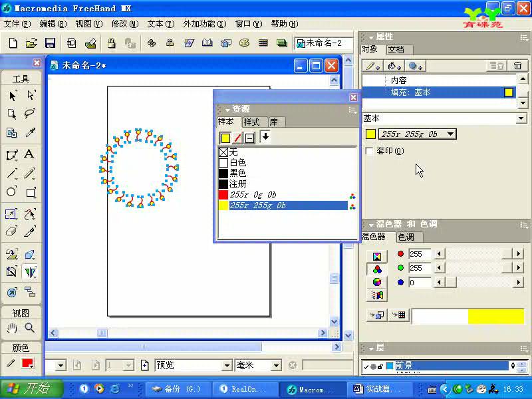Collapse the 属性 panel
Screen dimensions: 532x399
(371, 37)
